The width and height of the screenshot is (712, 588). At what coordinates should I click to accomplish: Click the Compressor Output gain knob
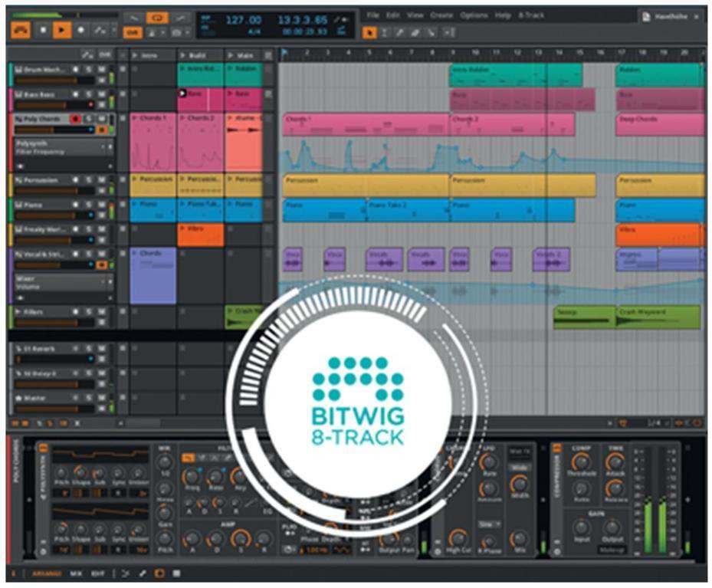pos(612,527)
